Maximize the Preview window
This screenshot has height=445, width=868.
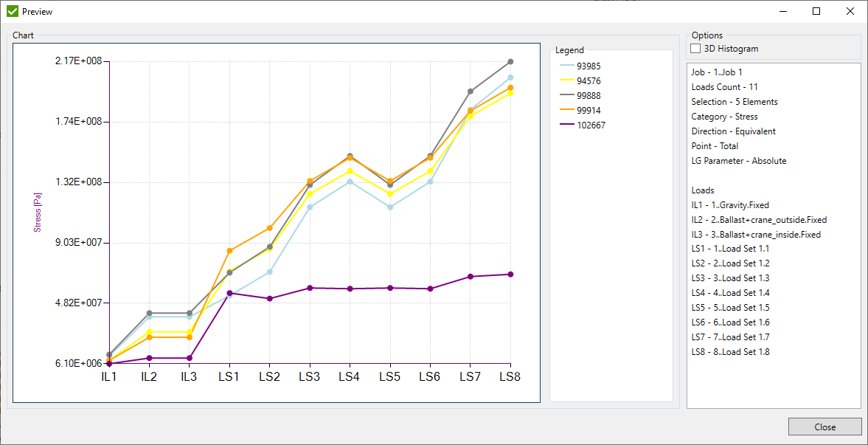click(x=816, y=11)
